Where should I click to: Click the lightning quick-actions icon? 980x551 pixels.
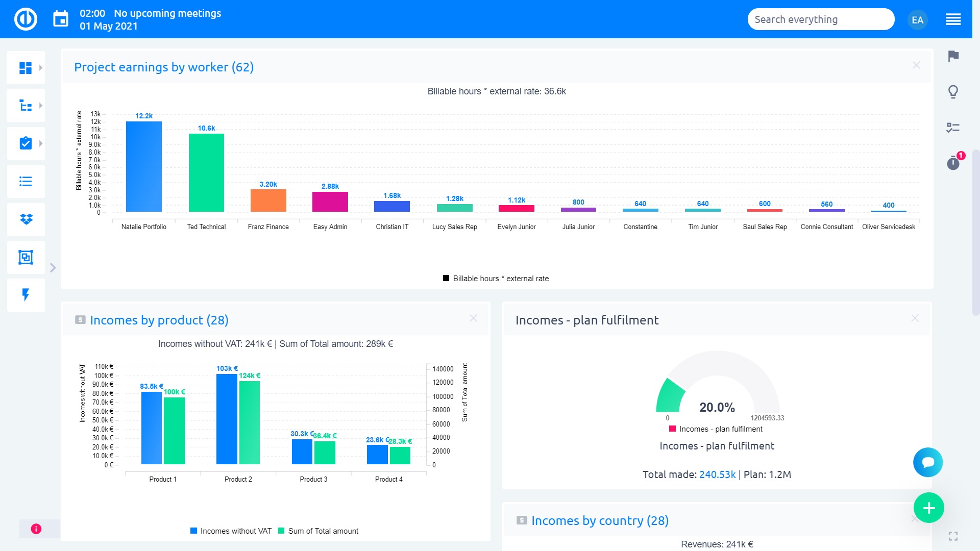pyautogui.click(x=26, y=295)
